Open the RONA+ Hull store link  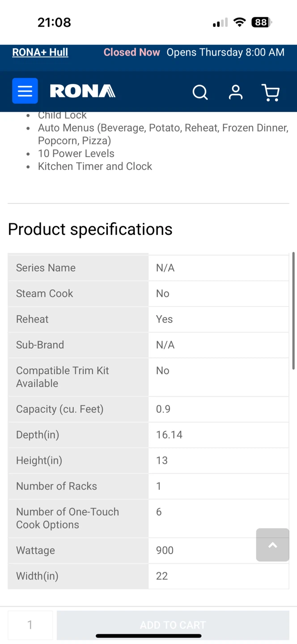(40, 52)
